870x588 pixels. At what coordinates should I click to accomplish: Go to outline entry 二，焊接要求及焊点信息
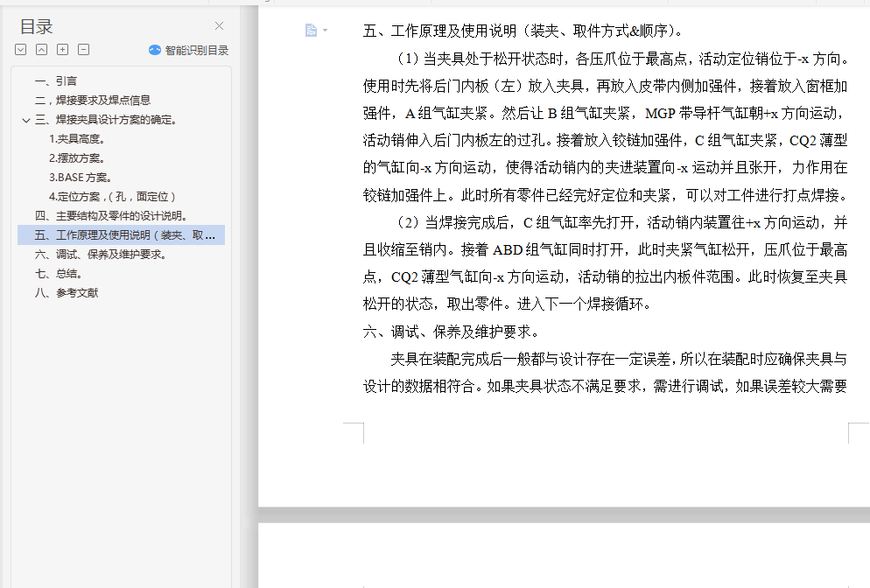(93, 101)
